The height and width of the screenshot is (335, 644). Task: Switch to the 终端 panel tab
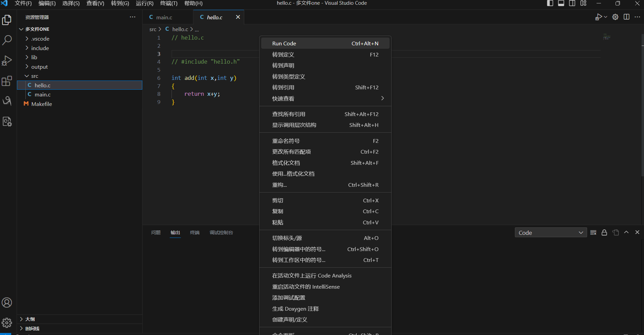[195, 232]
